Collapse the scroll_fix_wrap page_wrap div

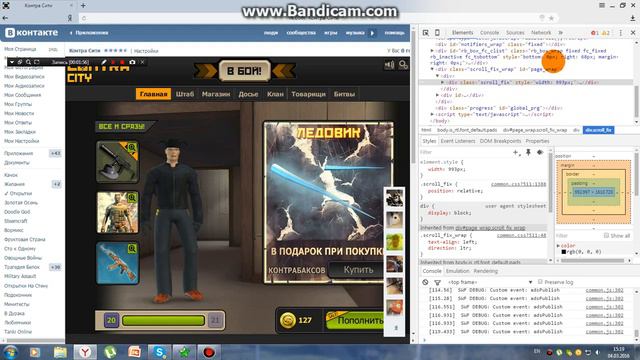pos(432,69)
